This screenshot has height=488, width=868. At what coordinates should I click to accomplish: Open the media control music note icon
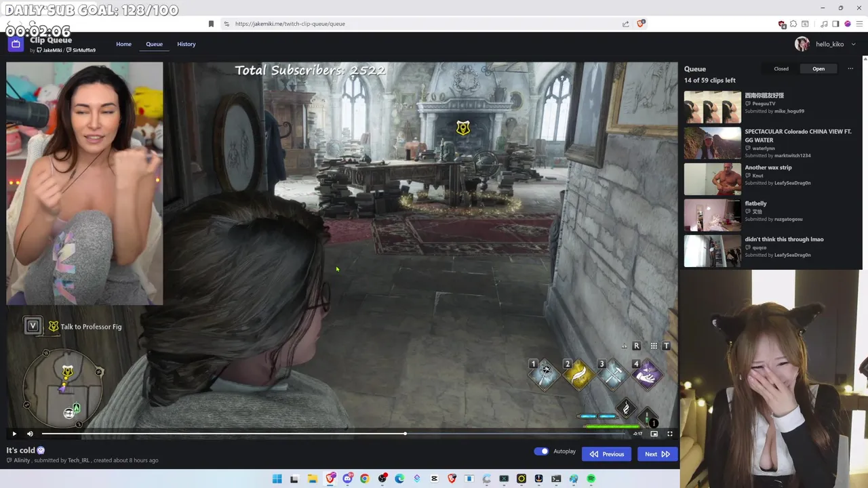click(x=824, y=24)
